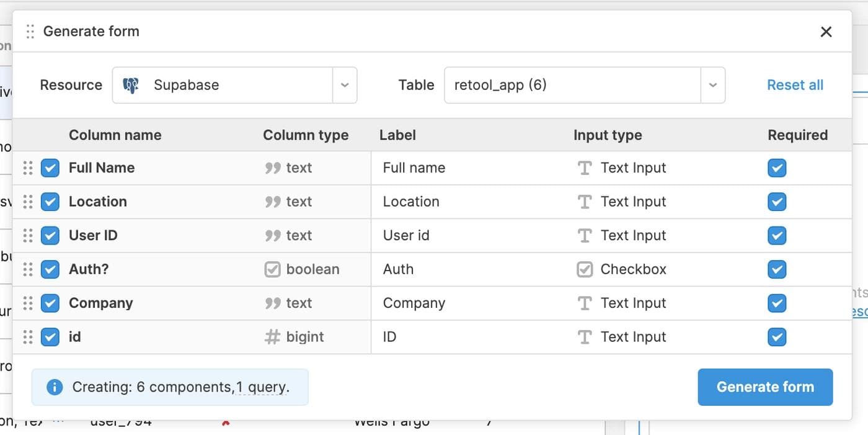Toggle Required checkbox for User ID row
This screenshot has height=435, width=868.
pyautogui.click(x=777, y=236)
